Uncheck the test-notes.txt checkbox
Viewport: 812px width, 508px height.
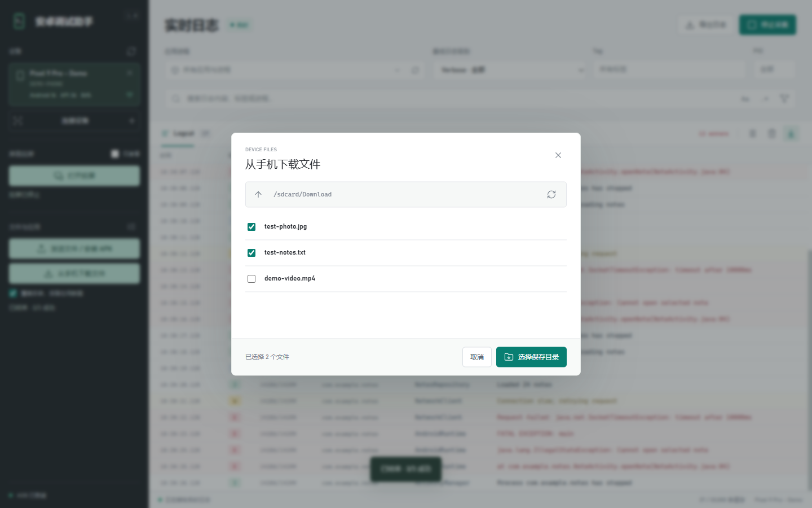pos(251,253)
